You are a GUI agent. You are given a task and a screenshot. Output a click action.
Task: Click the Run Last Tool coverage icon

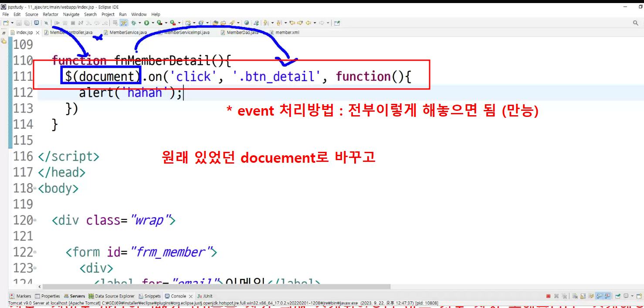click(x=159, y=23)
